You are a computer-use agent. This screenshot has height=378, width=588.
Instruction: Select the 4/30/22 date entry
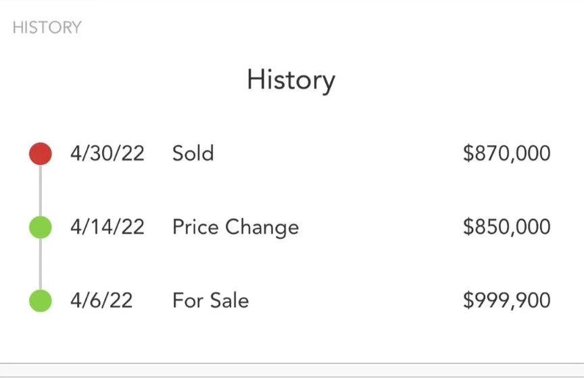pos(107,154)
